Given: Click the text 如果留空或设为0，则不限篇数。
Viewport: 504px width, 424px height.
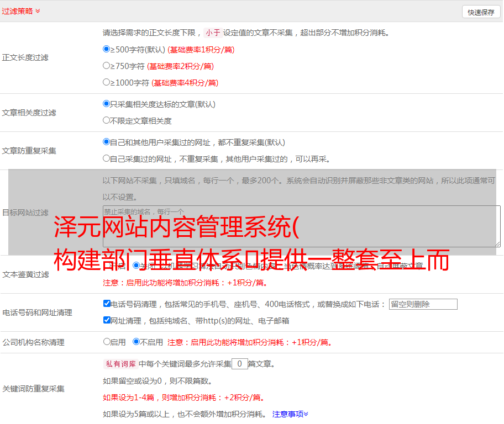Looking at the screenshot, I should tap(158, 381).
